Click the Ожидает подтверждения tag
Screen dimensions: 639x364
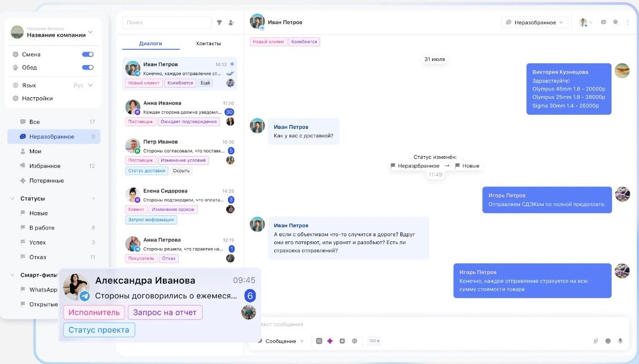point(189,122)
